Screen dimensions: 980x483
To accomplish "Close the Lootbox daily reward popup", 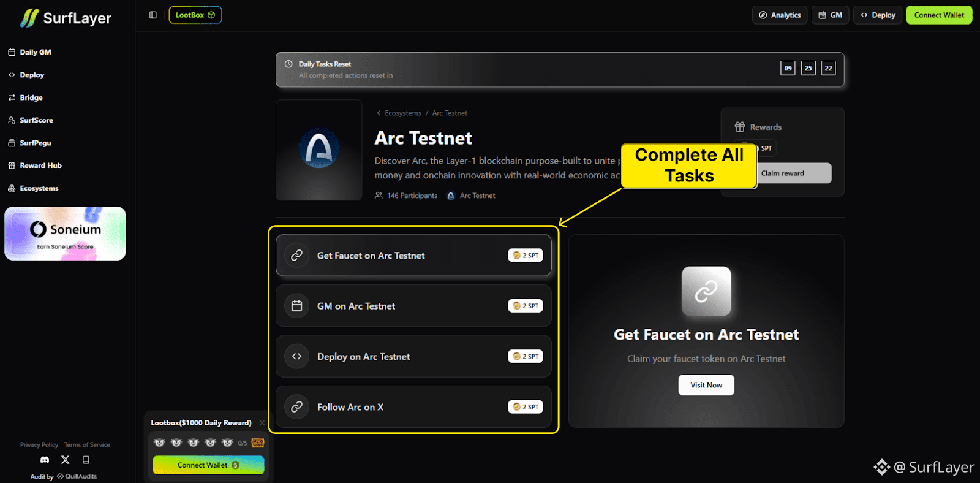I will (x=262, y=423).
